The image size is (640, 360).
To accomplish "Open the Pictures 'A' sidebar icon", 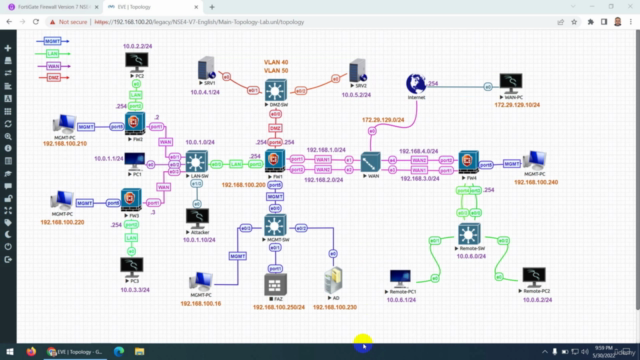I will point(8,98).
